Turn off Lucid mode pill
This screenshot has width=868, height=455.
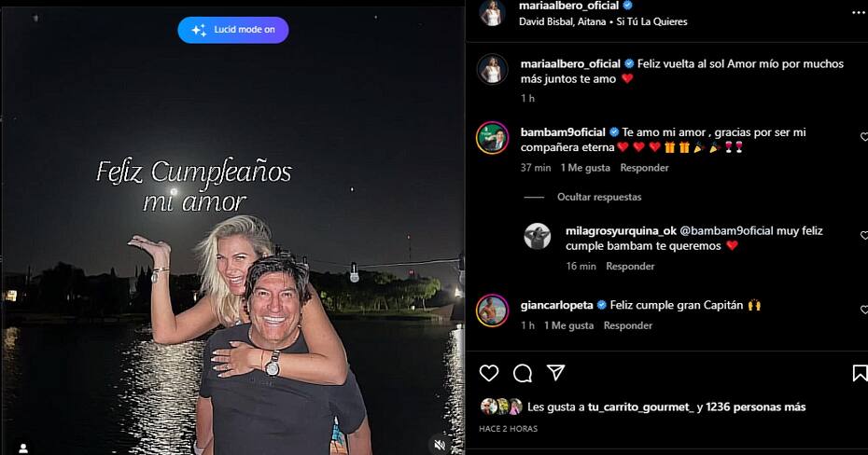click(233, 30)
